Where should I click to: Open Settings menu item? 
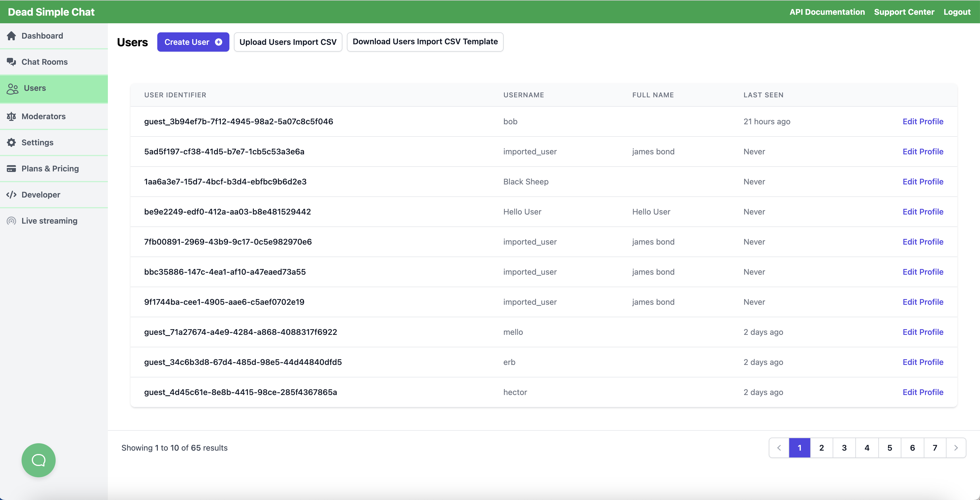pyautogui.click(x=54, y=142)
